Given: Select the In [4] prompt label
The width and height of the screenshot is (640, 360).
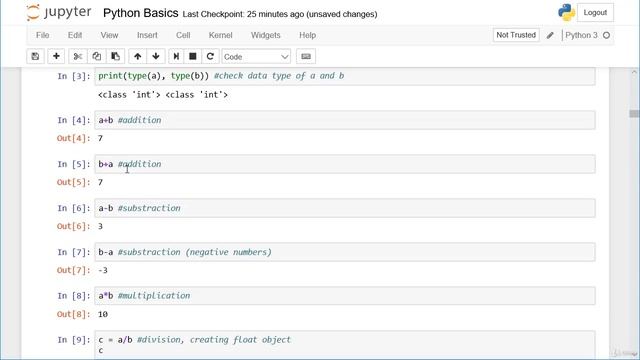Looking at the screenshot, I should (x=74, y=120).
